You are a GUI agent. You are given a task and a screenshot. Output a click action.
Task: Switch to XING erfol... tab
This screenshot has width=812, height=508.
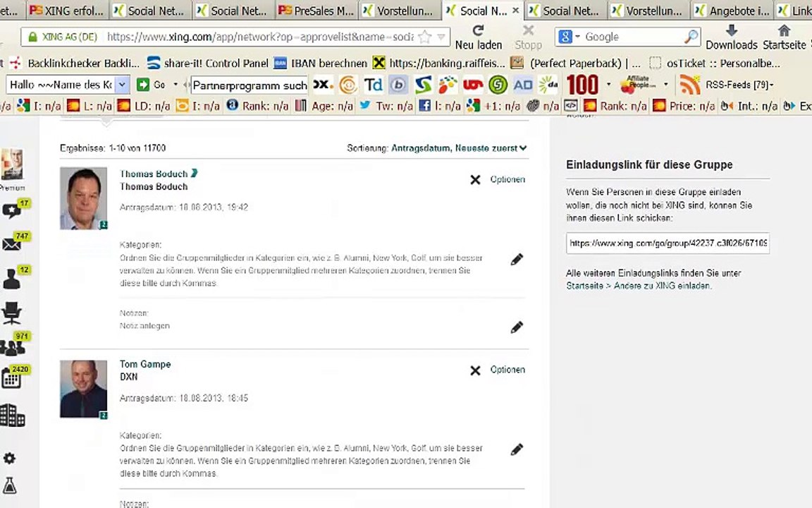click(x=66, y=11)
